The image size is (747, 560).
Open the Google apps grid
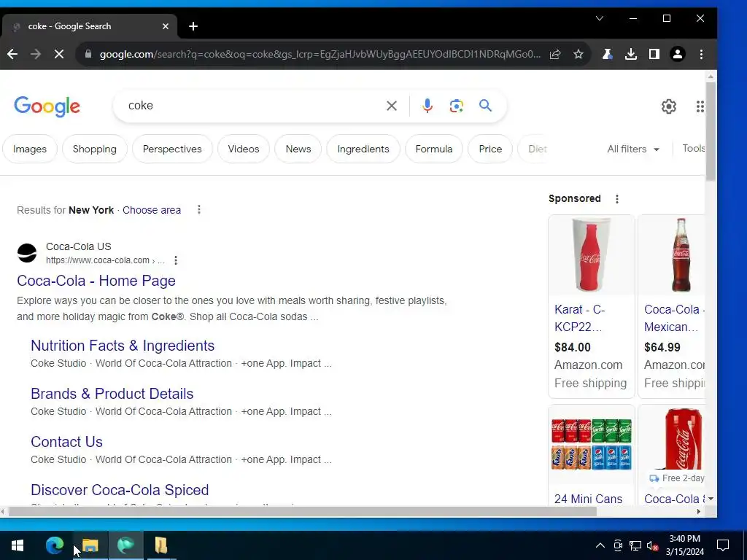(x=700, y=106)
